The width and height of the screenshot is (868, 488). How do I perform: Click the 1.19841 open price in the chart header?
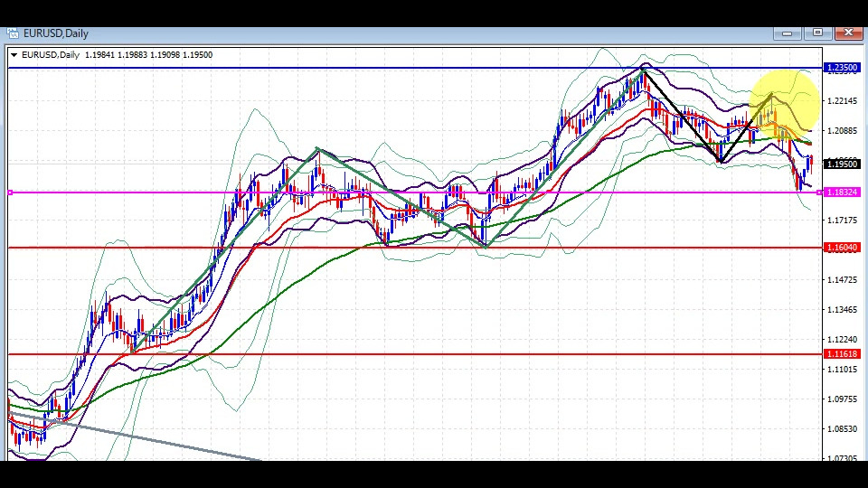(99, 55)
